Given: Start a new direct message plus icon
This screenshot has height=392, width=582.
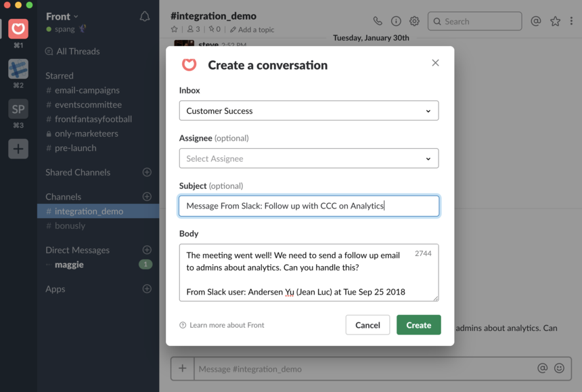Looking at the screenshot, I should tap(147, 250).
